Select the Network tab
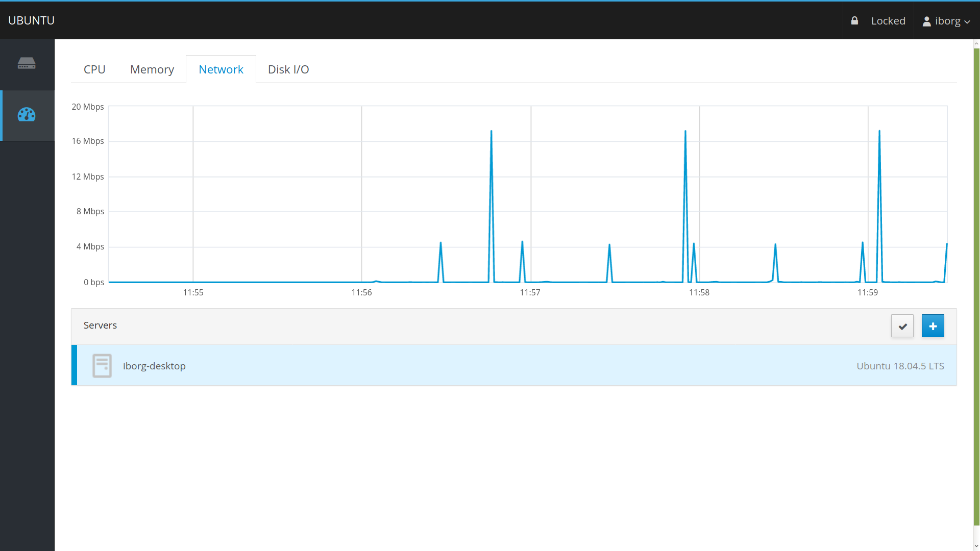This screenshot has width=980, height=551. 220,69
